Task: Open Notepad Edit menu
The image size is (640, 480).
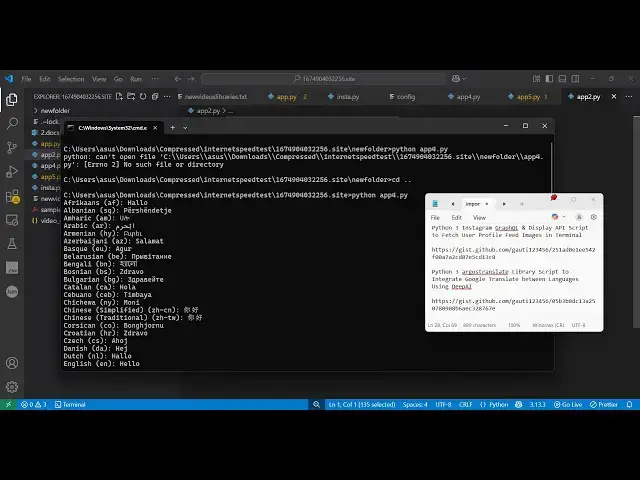Action: click(457, 218)
